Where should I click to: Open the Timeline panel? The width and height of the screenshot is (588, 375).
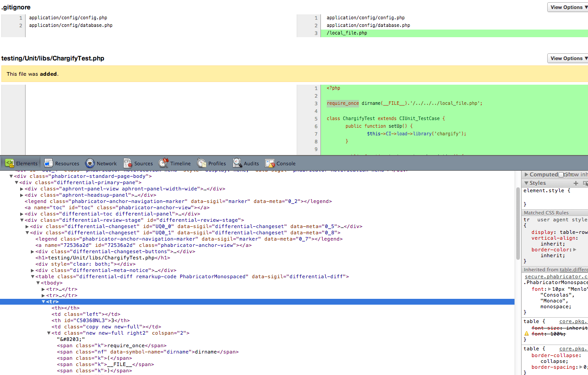[x=175, y=164]
